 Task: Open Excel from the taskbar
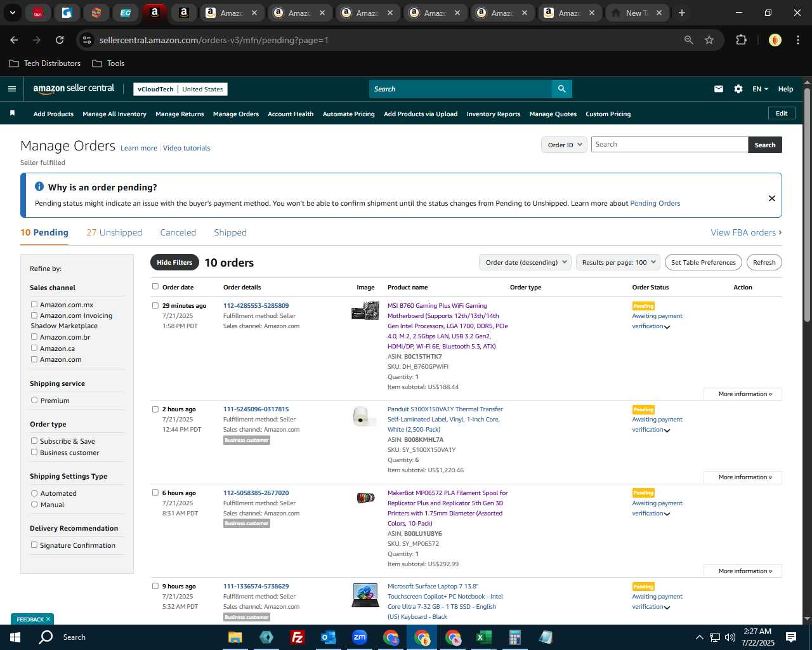pos(483,637)
